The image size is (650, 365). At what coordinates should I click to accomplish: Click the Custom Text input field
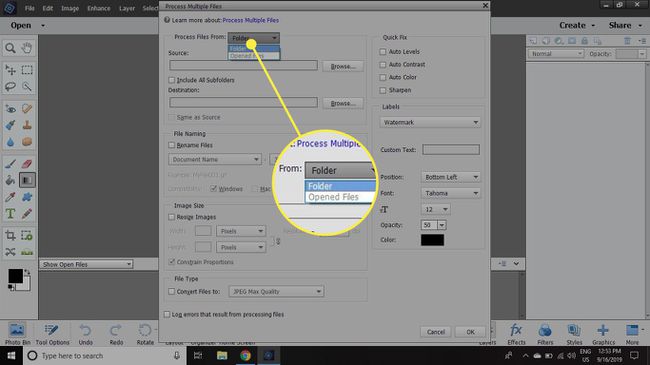(x=451, y=150)
